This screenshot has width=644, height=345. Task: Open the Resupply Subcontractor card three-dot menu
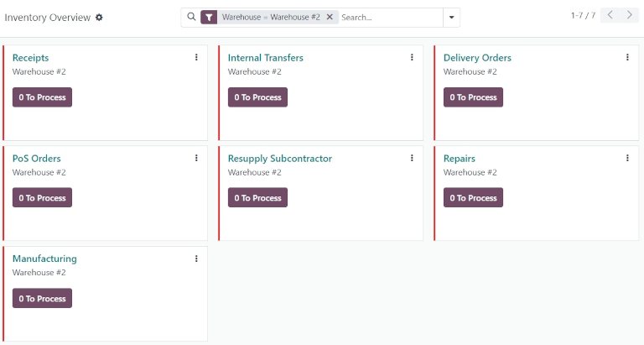pyautogui.click(x=412, y=158)
